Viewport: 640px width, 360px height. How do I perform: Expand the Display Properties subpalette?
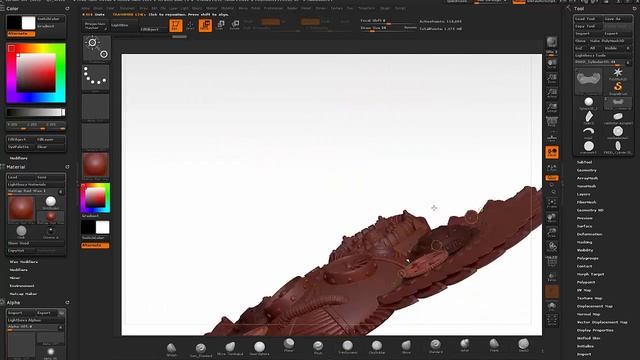tap(595, 330)
